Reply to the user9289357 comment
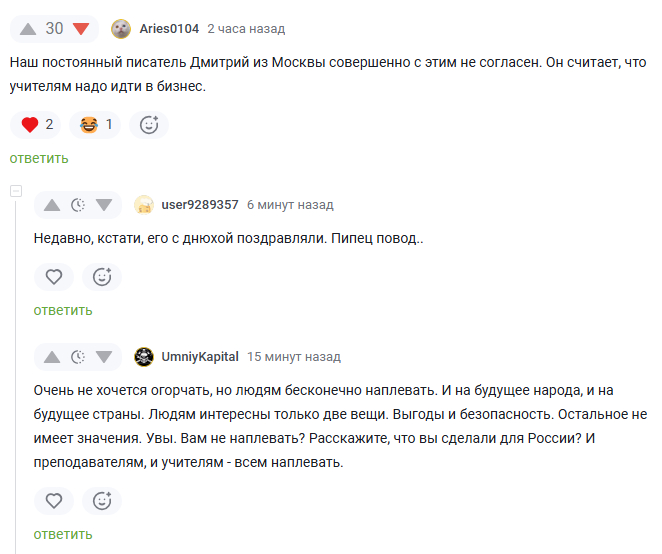This screenshot has width=662, height=554. 62,310
